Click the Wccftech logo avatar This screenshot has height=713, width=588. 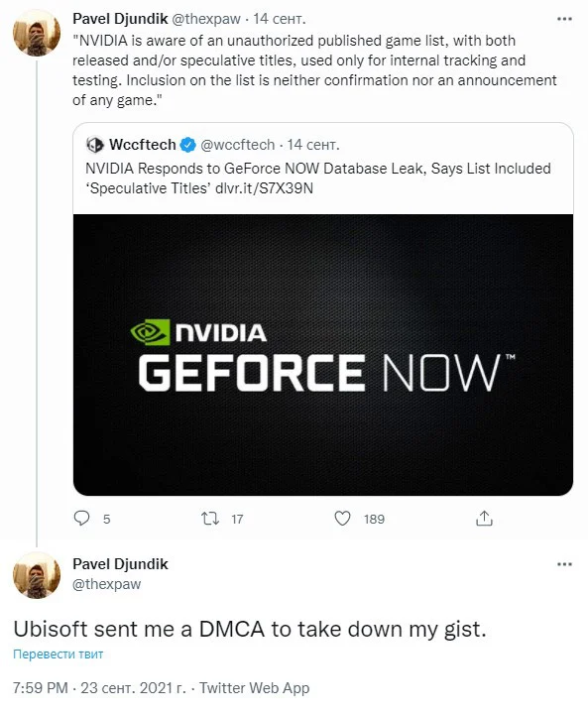click(94, 145)
